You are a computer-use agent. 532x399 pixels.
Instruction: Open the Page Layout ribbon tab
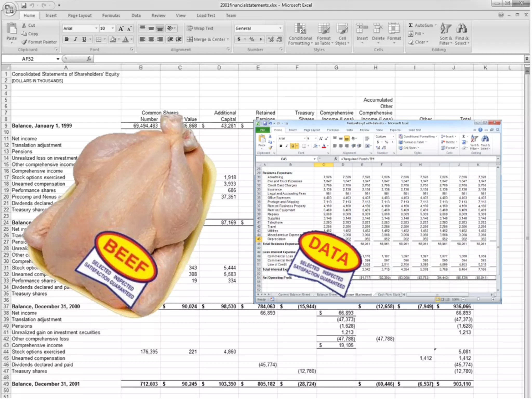(x=79, y=16)
